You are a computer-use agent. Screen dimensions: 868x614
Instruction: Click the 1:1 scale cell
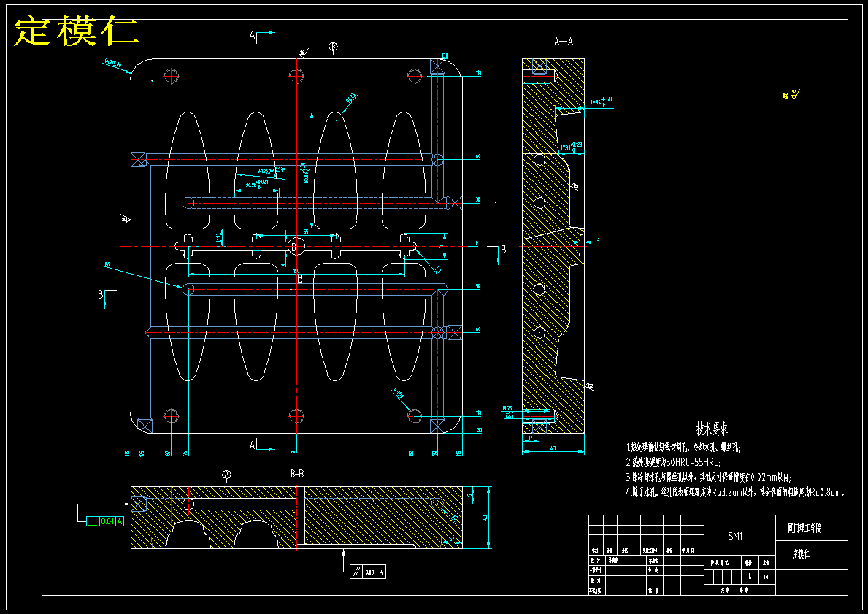tap(766, 576)
